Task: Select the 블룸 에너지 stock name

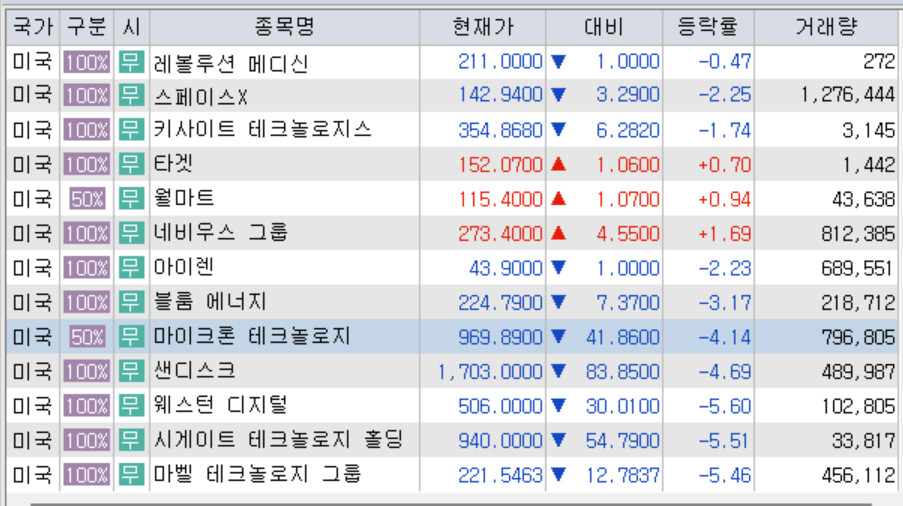Action: click(x=210, y=302)
